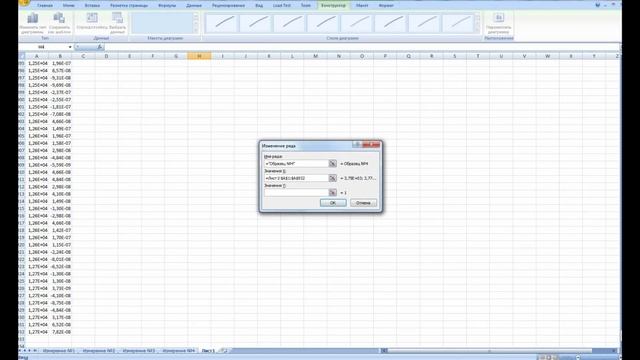Switch to the Конструктор chart tab

coord(333,6)
